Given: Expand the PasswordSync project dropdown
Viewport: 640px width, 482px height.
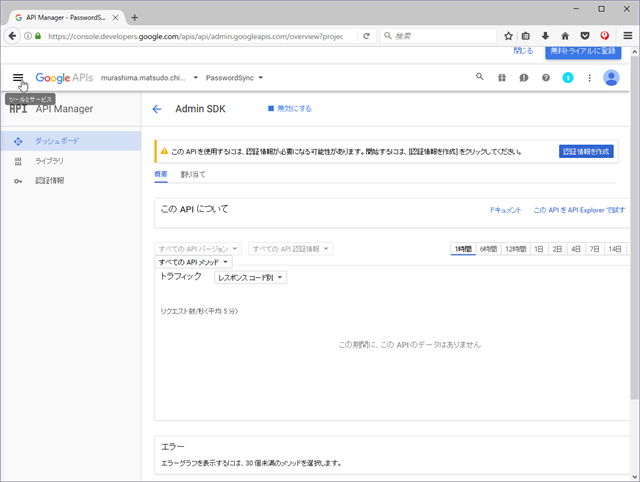Looking at the screenshot, I should [x=234, y=78].
